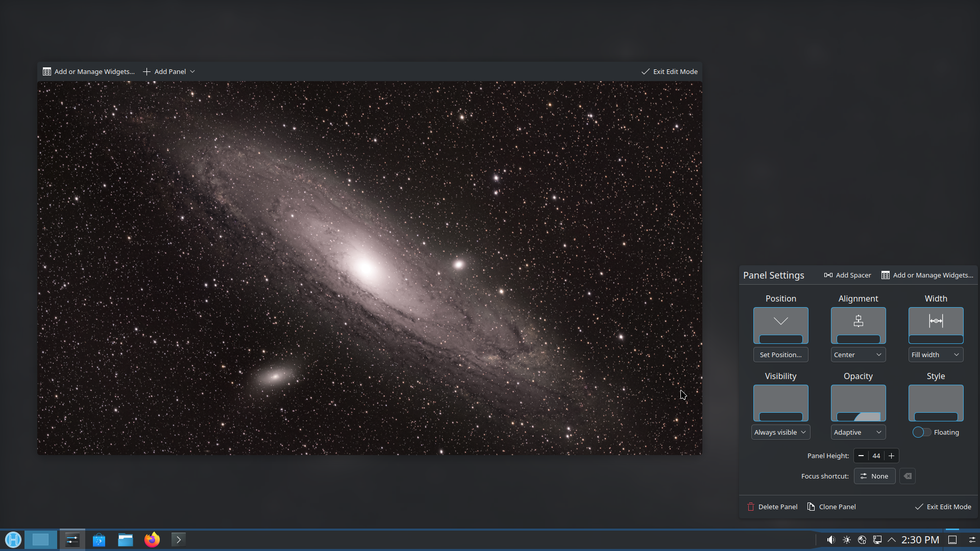Open the network connections tray icon
Viewport: 980px width, 551px height.
coord(877,540)
